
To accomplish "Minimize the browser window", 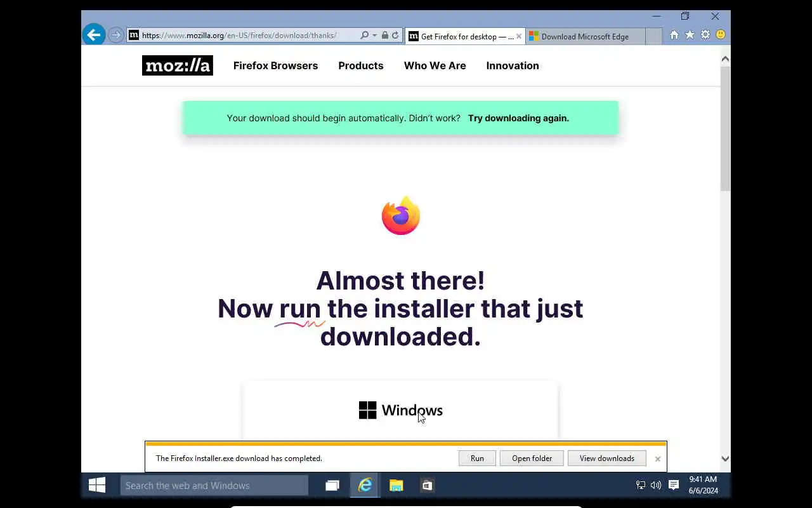I will click(657, 17).
